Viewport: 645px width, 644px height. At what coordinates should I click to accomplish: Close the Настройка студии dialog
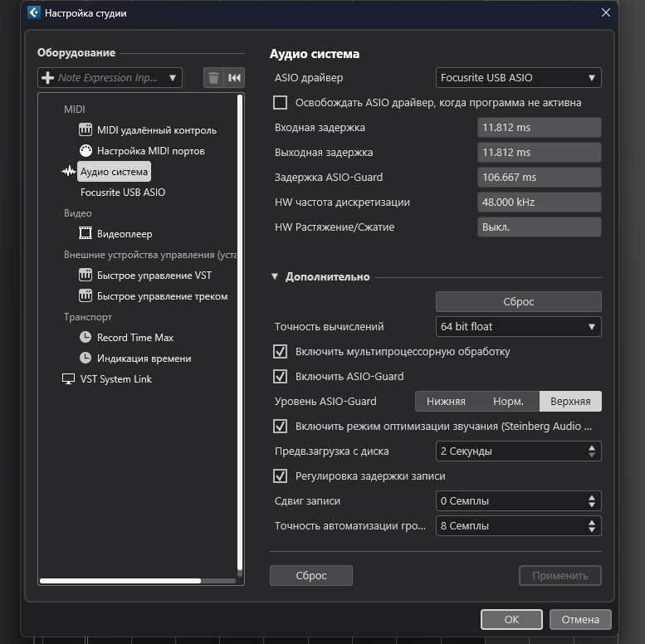click(x=605, y=12)
